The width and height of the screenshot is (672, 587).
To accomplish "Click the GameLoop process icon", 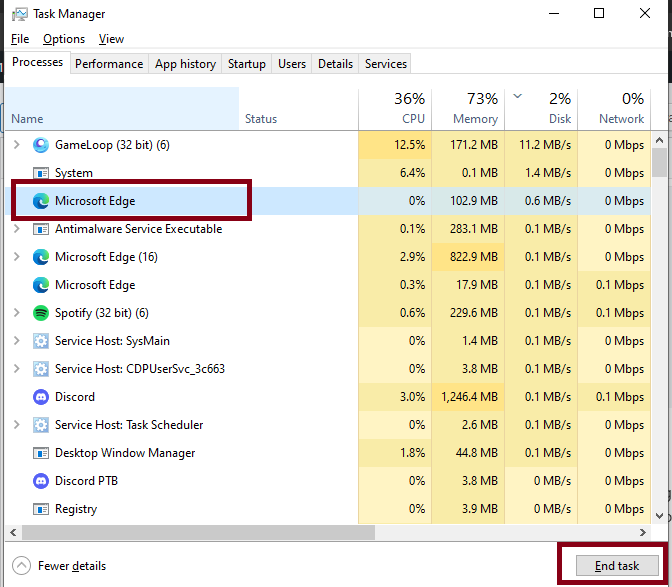I will [x=41, y=145].
